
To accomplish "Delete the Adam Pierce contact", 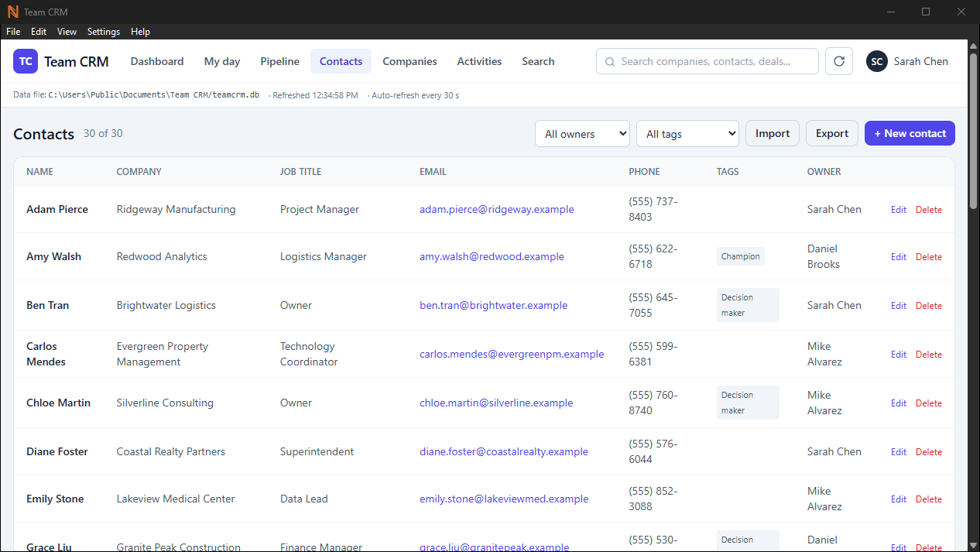I will 929,210.
